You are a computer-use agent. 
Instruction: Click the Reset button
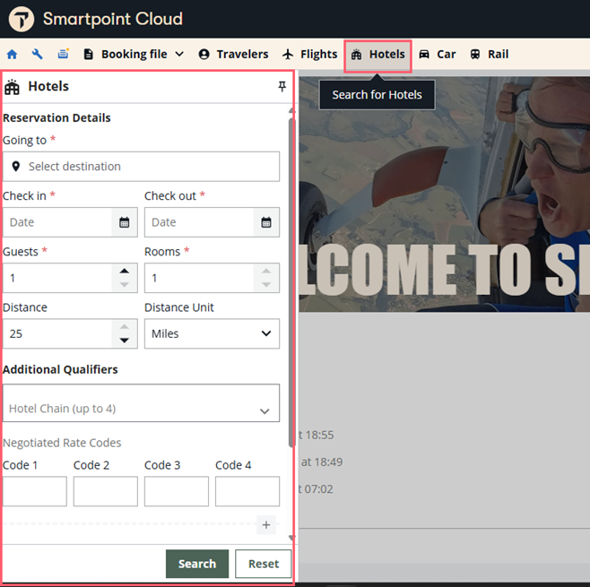pos(263,564)
